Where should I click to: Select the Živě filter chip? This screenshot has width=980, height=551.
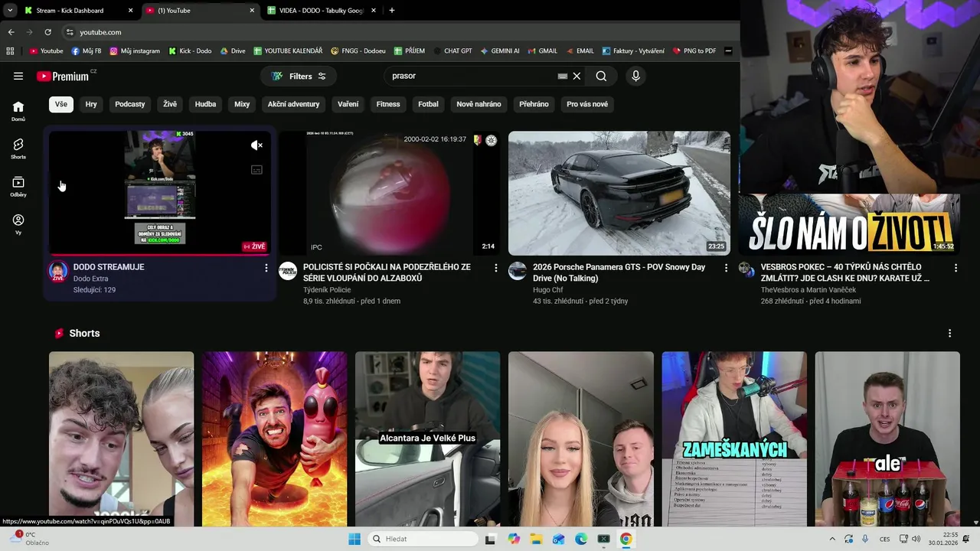(170, 104)
